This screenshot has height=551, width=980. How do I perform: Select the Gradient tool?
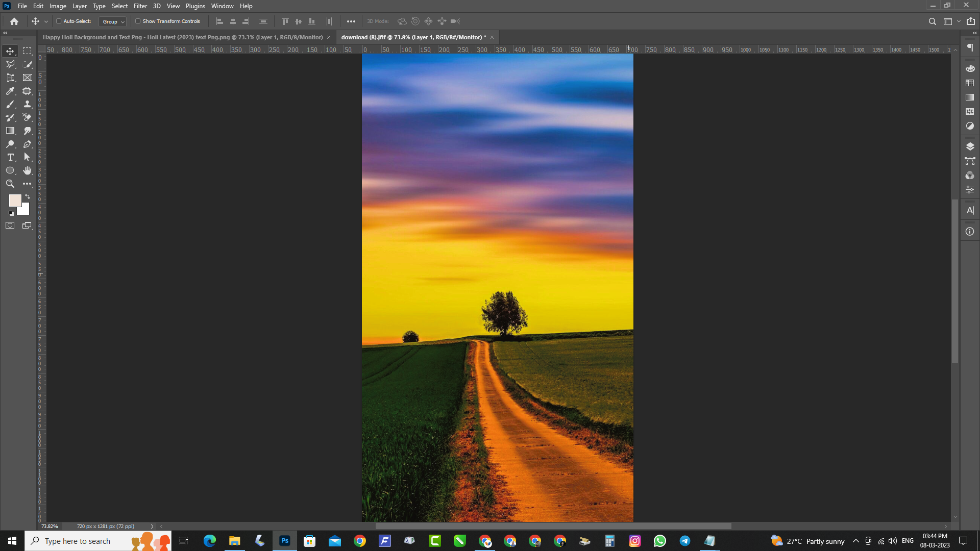[10, 131]
